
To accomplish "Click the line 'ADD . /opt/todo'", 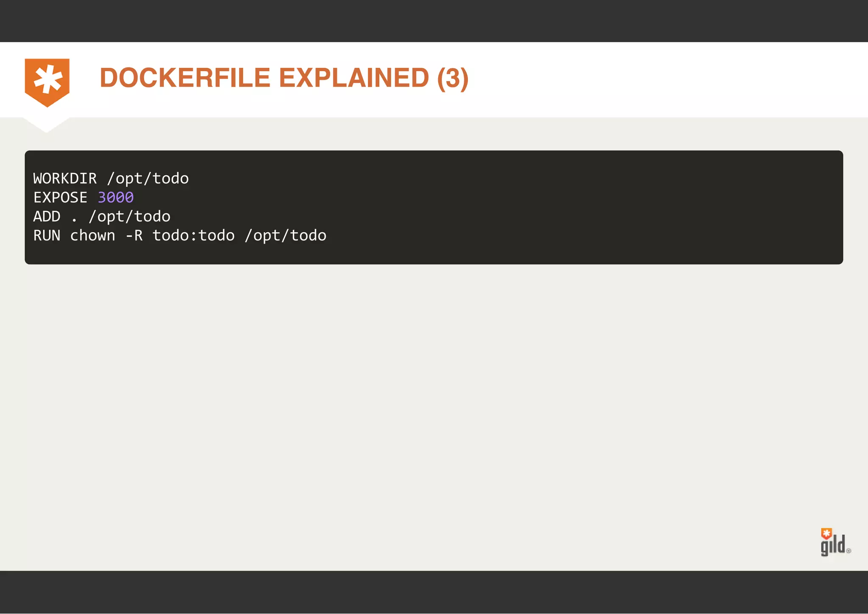I will point(102,217).
